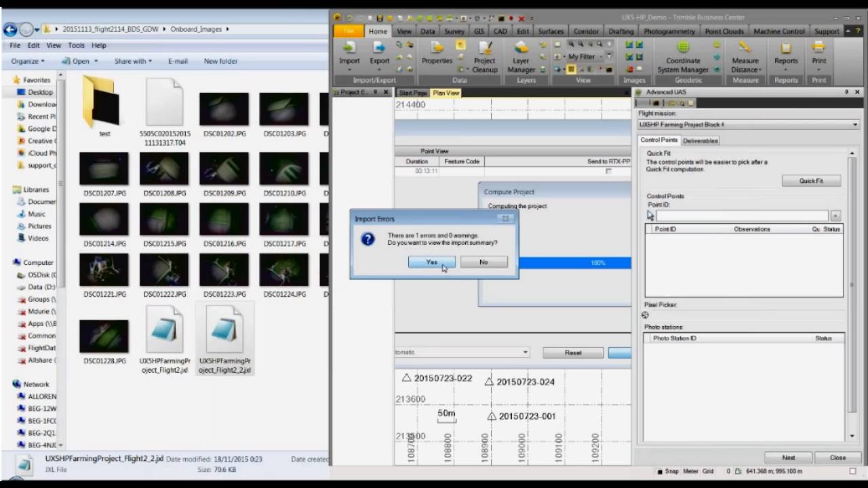868x488 pixels.
Task: Open the Tools menu in Explorer
Action: pos(76,45)
